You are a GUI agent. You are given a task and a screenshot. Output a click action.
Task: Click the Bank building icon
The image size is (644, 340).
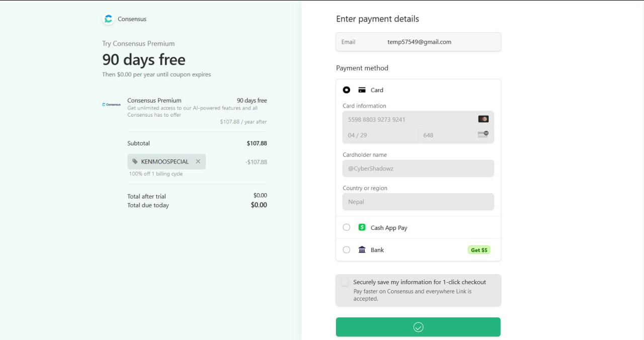click(x=362, y=249)
